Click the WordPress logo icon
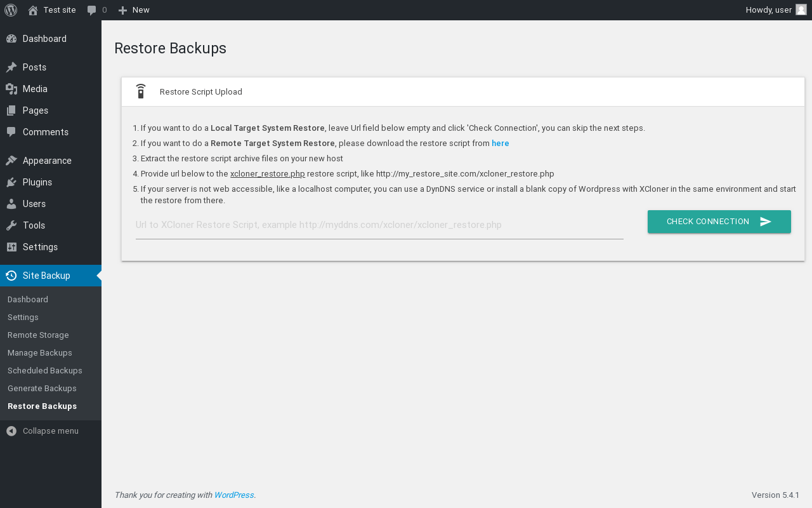 click(11, 10)
